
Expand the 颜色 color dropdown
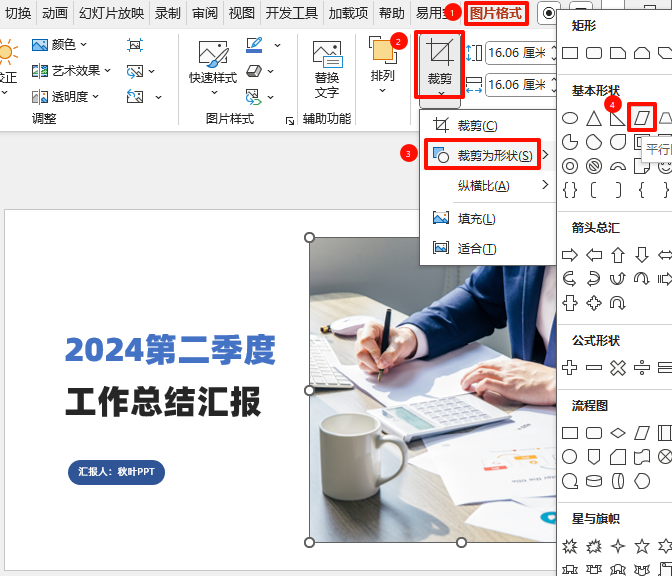[x=60, y=45]
